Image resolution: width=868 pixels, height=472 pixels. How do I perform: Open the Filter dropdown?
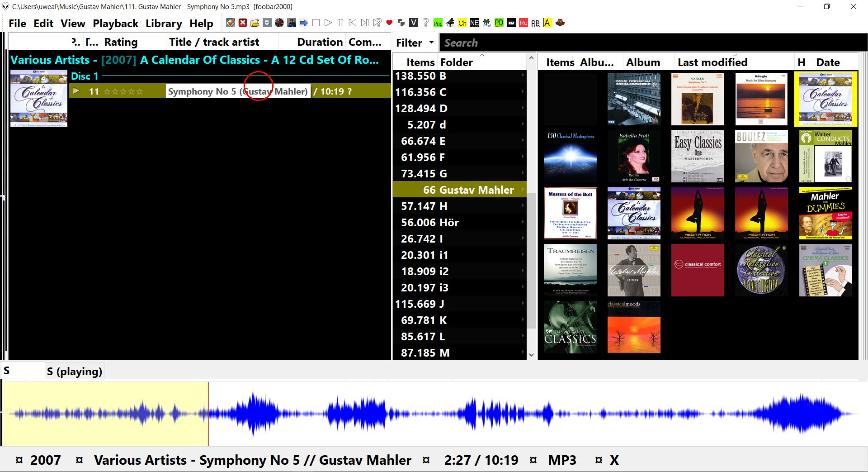pos(415,43)
